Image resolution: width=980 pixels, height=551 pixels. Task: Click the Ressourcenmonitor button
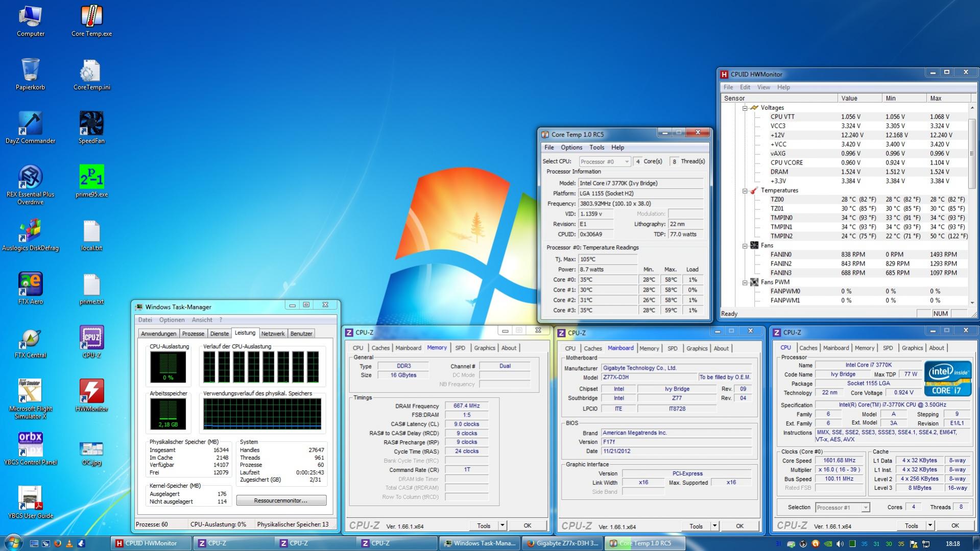click(x=281, y=500)
